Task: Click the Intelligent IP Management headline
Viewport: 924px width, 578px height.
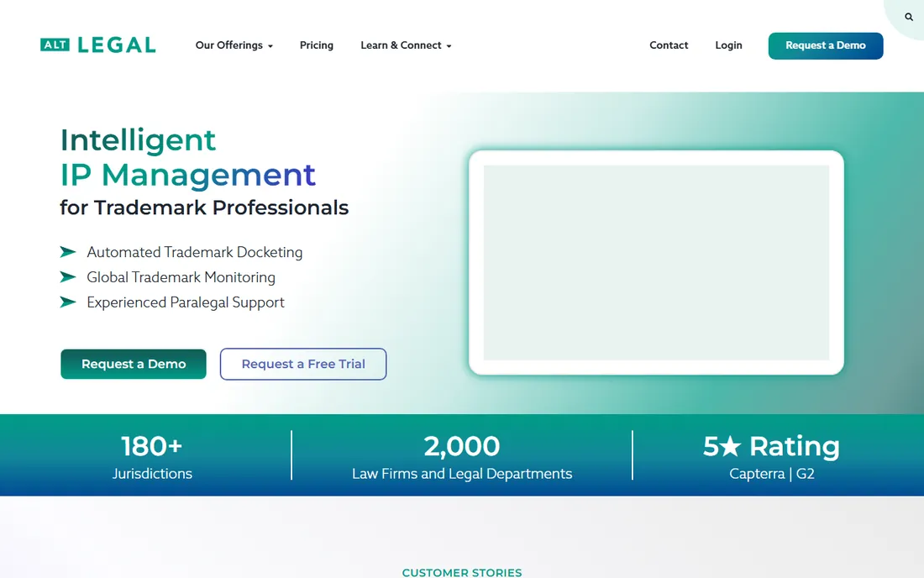Action: click(188, 157)
